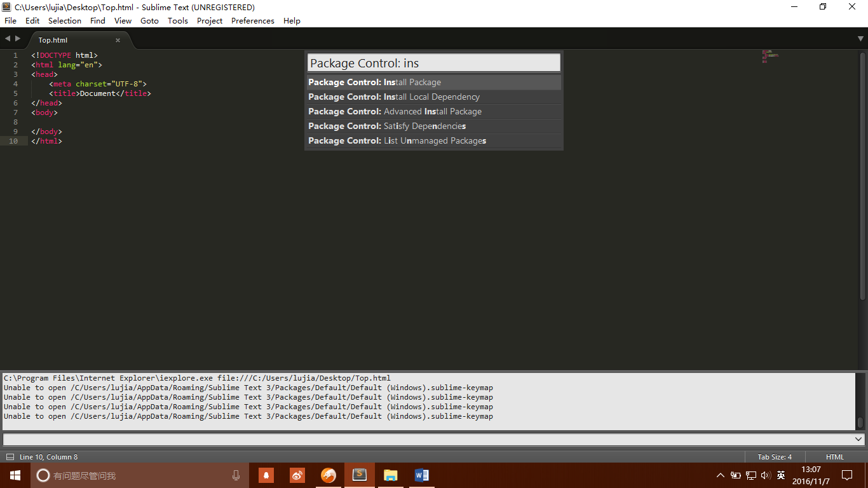Open the Windows Start menu

tap(15, 475)
